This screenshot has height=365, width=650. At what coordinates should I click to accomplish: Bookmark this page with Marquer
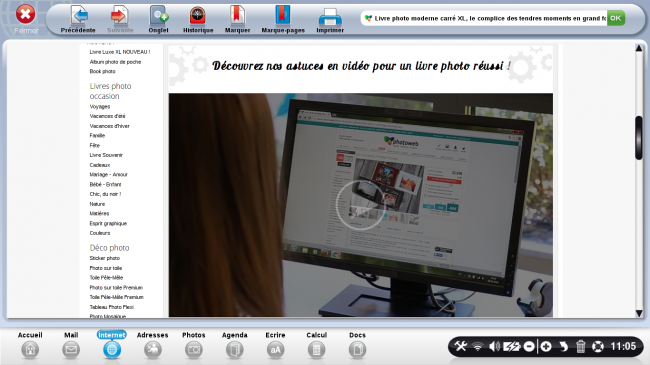tap(237, 19)
